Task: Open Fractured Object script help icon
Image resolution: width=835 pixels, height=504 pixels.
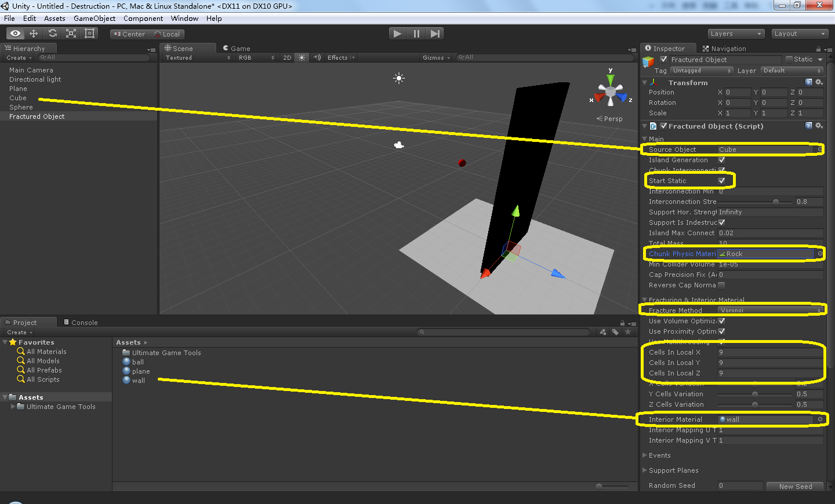Action: pyautogui.click(x=809, y=126)
